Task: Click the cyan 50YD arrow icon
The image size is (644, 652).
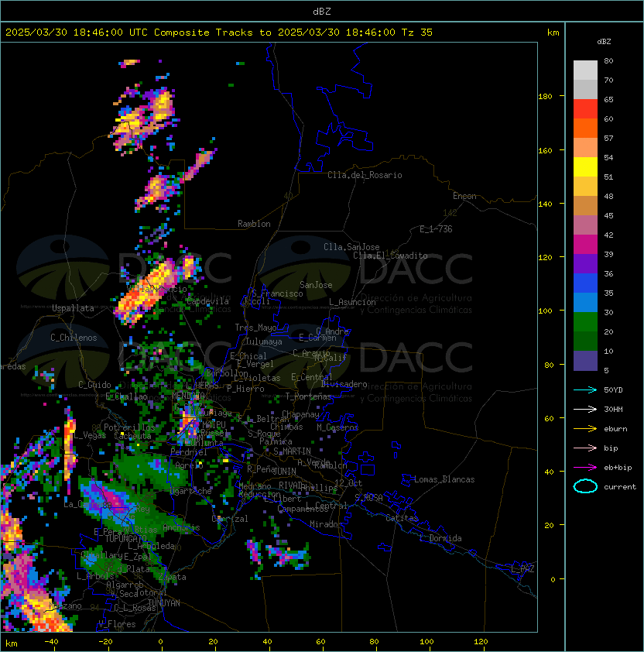Action: (585, 389)
